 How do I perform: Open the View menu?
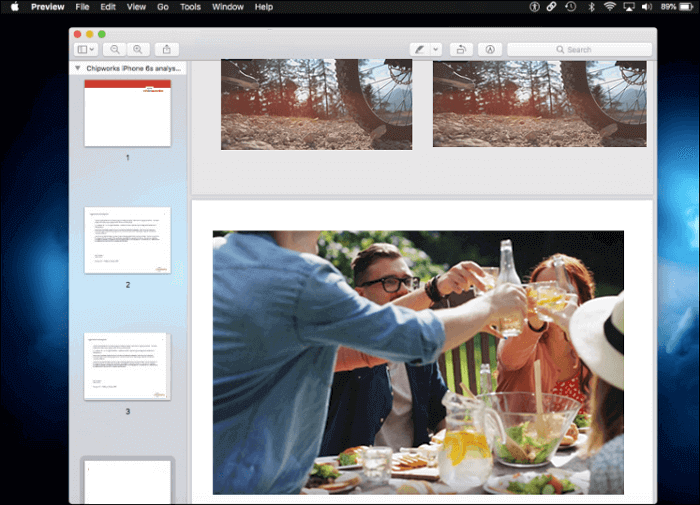[x=136, y=7]
